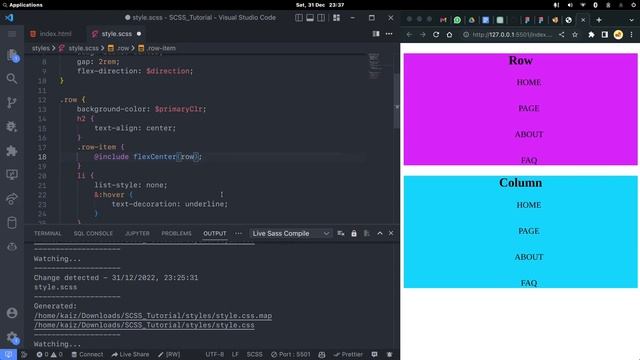Close the bottom panel

tap(391, 233)
